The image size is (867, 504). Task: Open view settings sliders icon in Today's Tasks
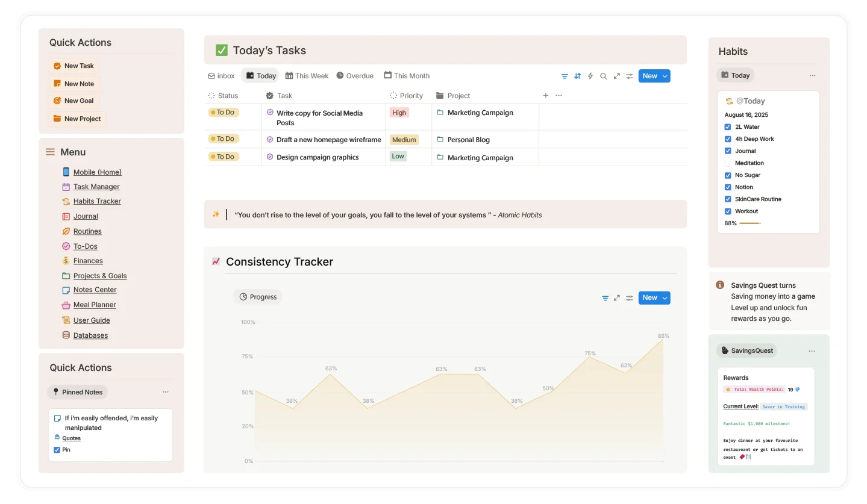[629, 76]
